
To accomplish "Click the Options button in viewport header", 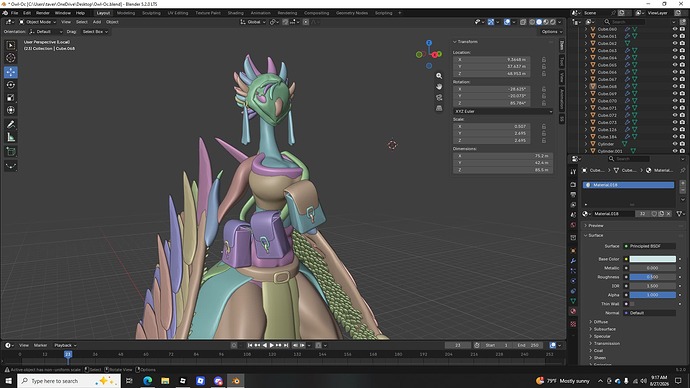I will click(551, 32).
